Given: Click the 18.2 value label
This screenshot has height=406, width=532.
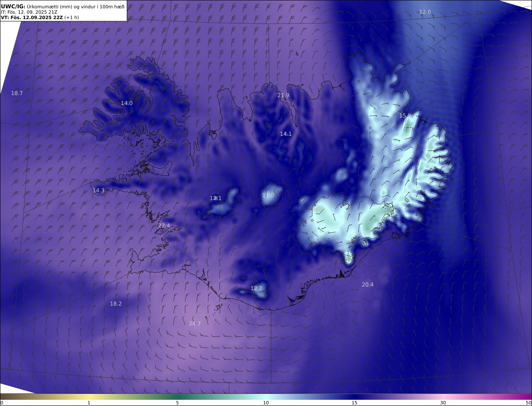Looking at the screenshot, I should tap(116, 304).
